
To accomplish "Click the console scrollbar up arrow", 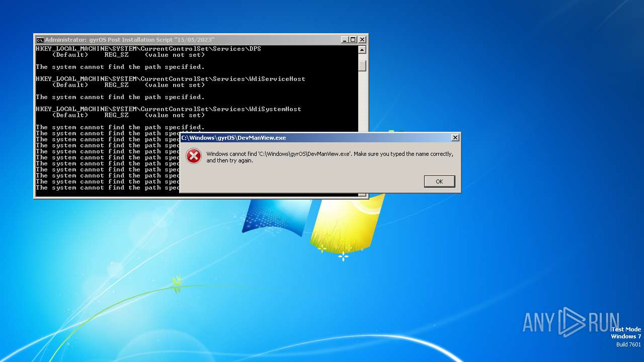I will coord(362,50).
